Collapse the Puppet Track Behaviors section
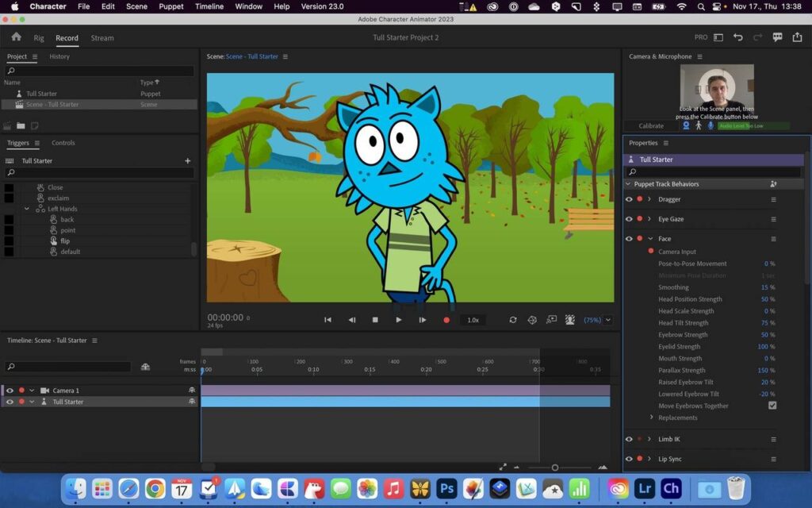812x508 pixels. (x=628, y=184)
